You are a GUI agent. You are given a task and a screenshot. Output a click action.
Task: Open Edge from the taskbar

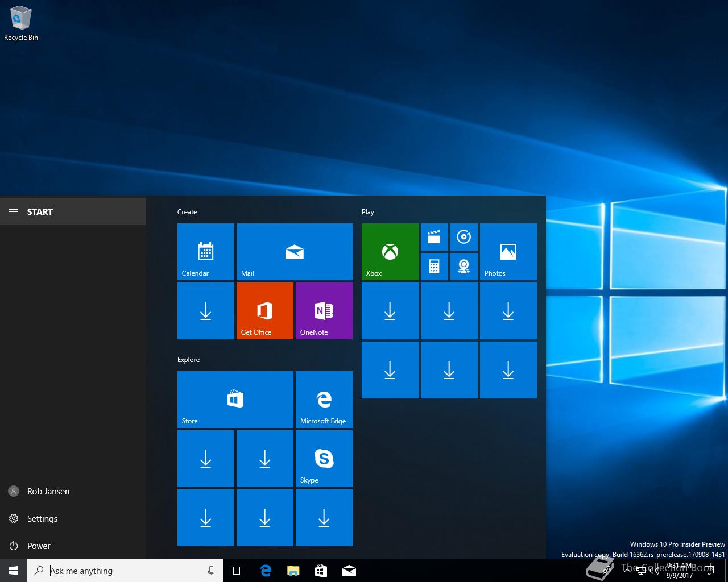point(265,571)
